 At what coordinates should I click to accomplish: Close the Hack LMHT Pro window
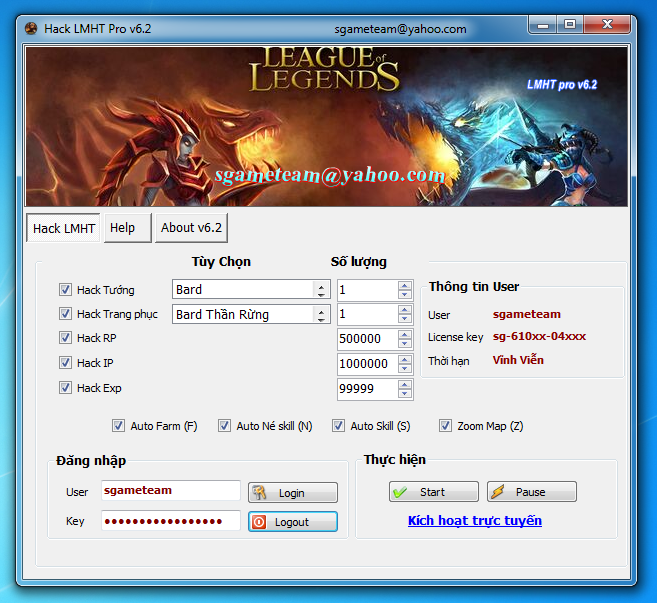tap(607, 25)
